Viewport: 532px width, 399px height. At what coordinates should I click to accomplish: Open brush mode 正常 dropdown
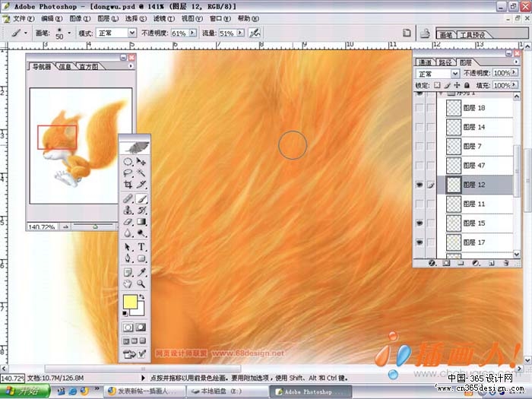[x=132, y=33]
